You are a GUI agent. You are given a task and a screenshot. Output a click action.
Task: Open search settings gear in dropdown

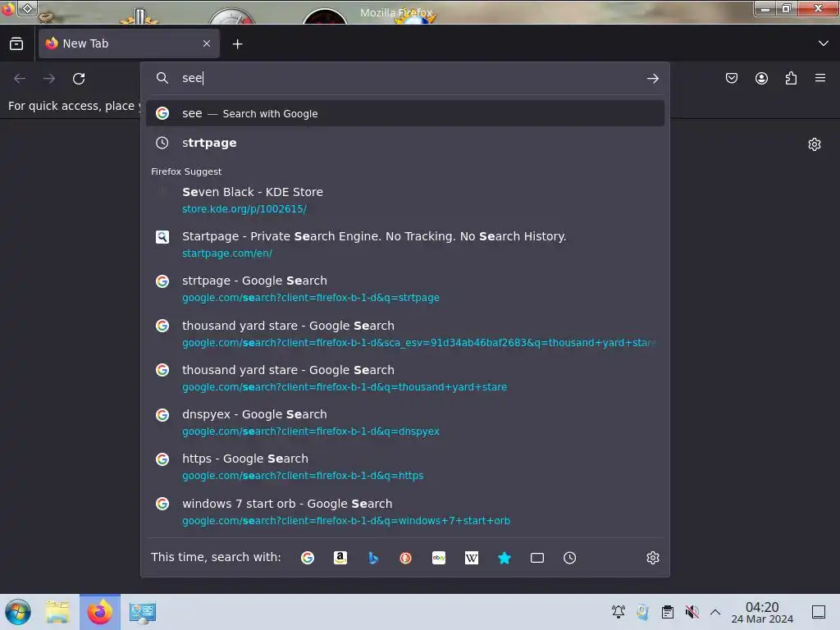tap(652, 558)
